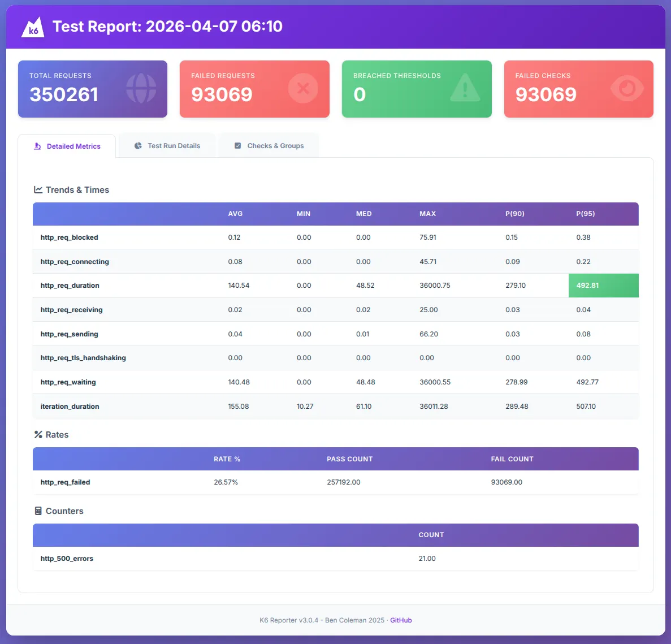Click the calculator icon beside Counters heading

38,511
